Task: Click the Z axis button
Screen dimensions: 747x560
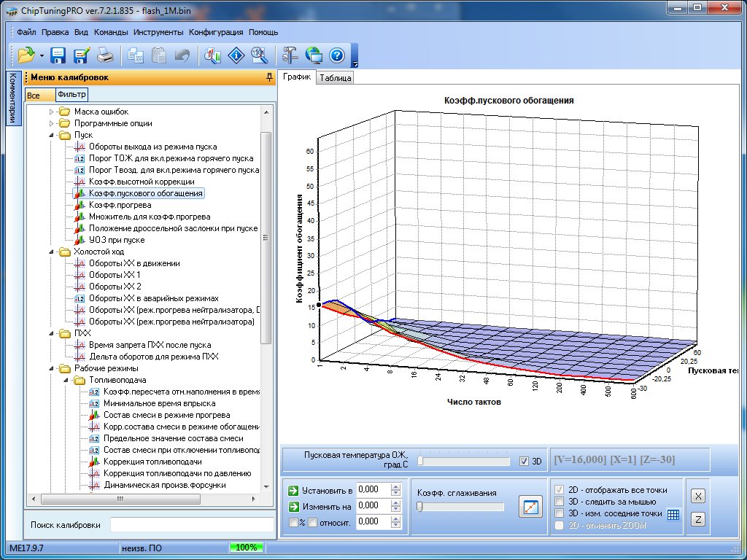Action: point(698,519)
